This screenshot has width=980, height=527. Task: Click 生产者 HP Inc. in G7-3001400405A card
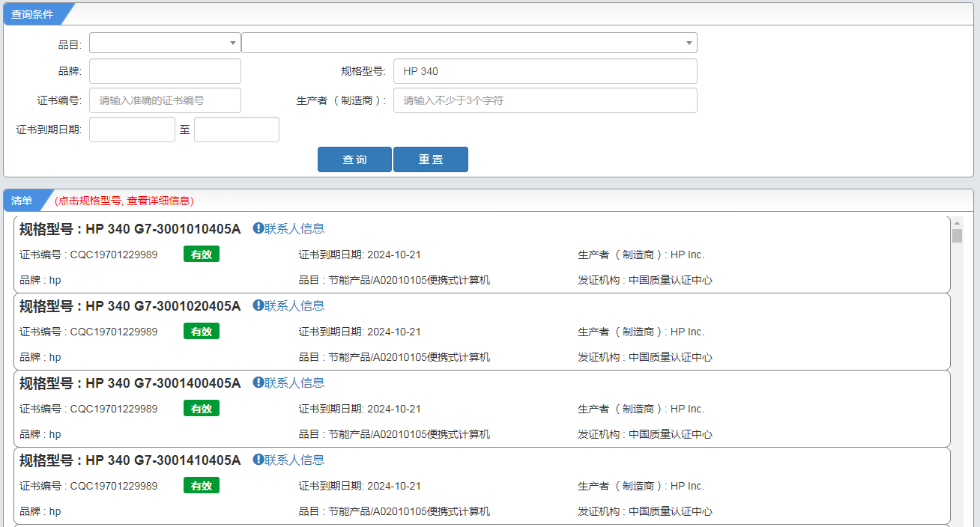tap(641, 409)
